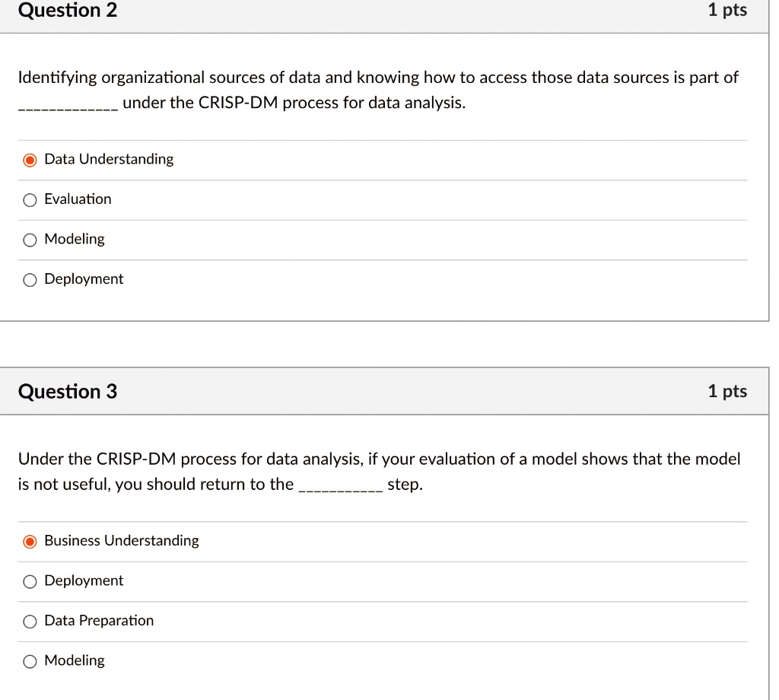Click the Question 2 header
Screen dimensions: 779x700
(x=68, y=11)
